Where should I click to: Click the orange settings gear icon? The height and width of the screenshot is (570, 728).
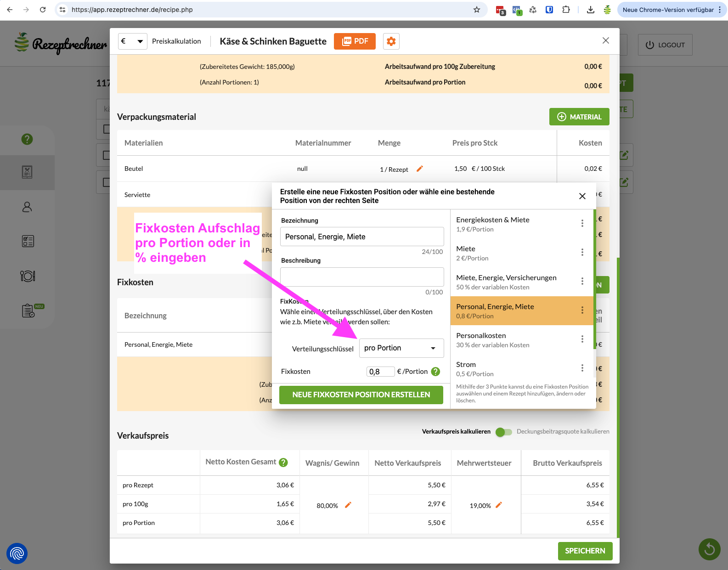(391, 41)
